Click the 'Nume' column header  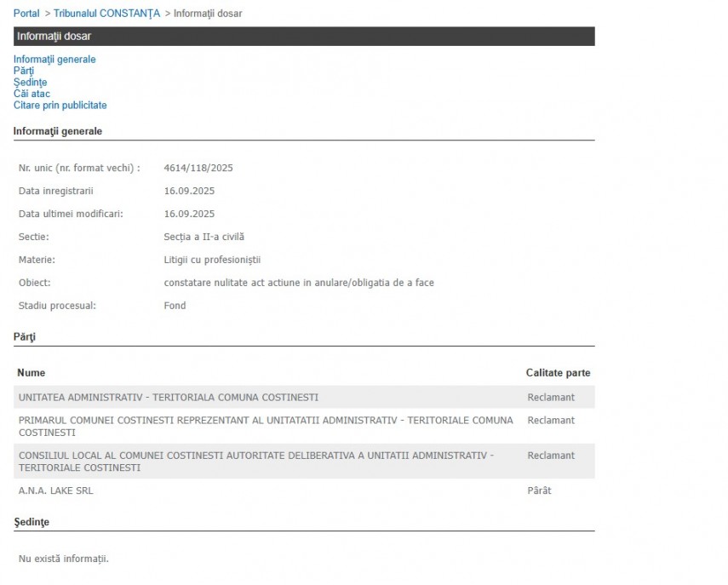32,373
